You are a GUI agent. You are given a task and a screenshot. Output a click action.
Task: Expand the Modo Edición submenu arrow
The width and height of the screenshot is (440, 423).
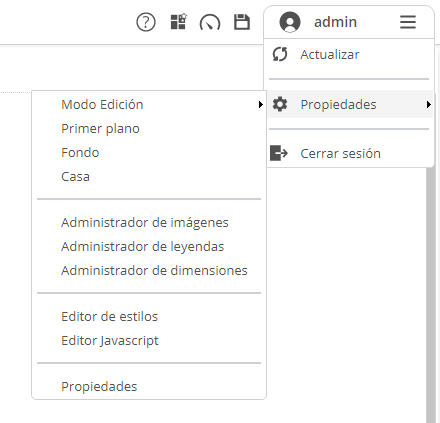coord(261,105)
